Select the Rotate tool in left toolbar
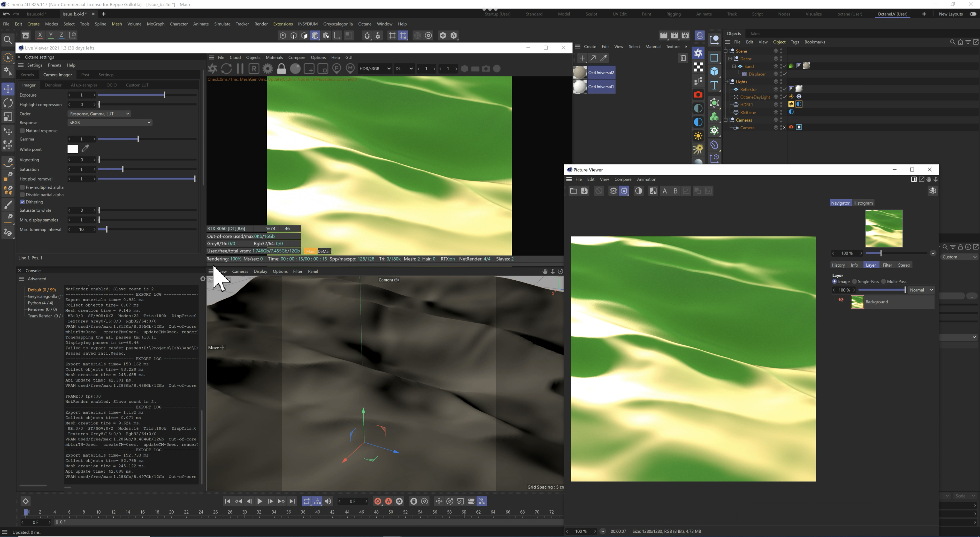980x537 pixels. tap(8, 103)
